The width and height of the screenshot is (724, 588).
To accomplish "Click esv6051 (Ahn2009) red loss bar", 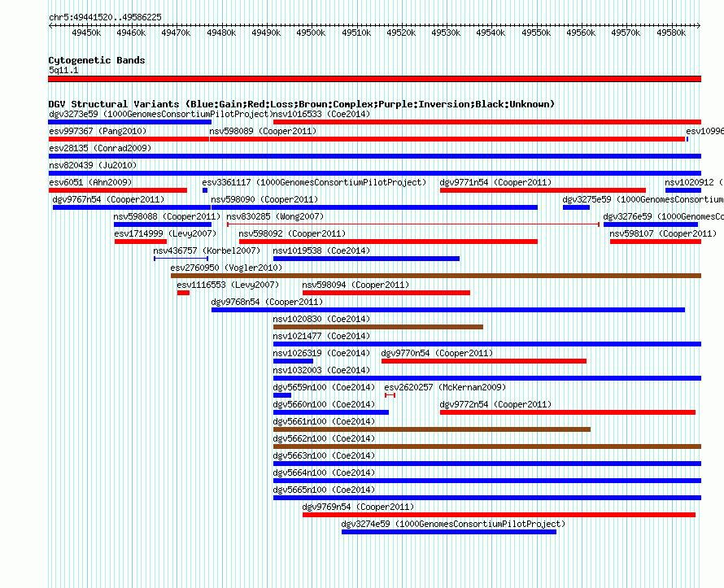I will (x=118, y=190).
